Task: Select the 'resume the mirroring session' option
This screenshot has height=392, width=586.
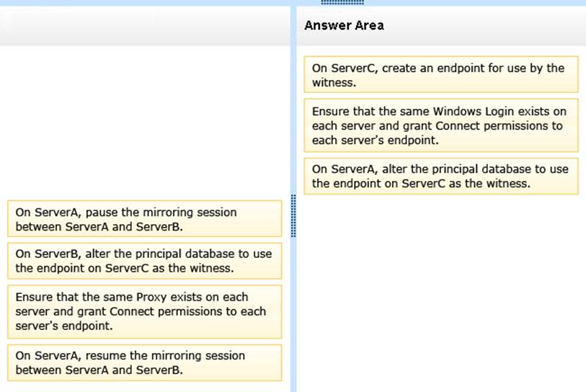Action: coord(144,362)
